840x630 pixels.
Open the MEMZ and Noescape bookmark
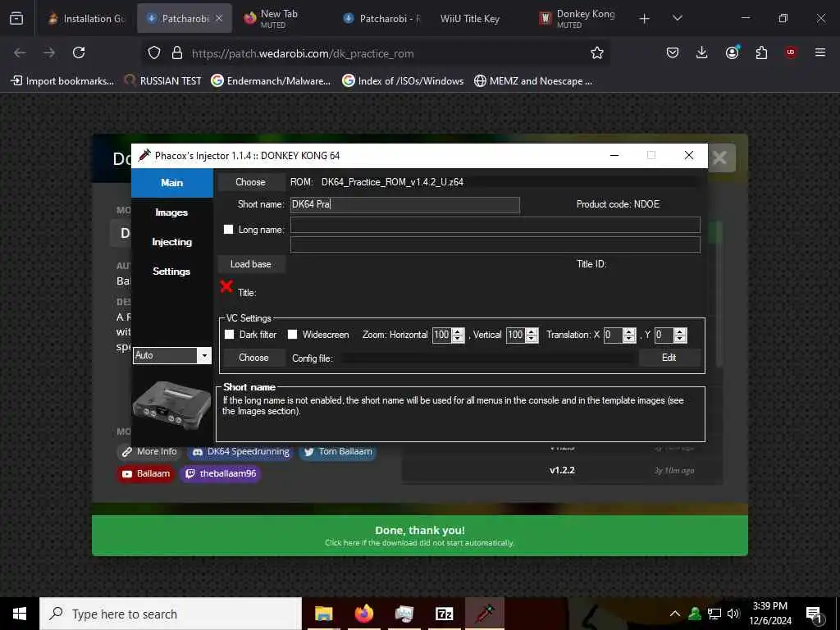click(x=533, y=81)
